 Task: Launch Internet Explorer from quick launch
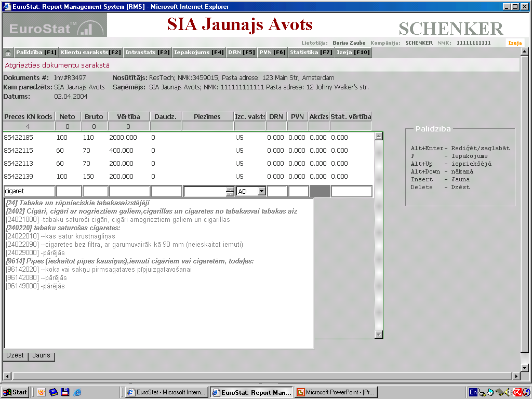tap(77, 392)
